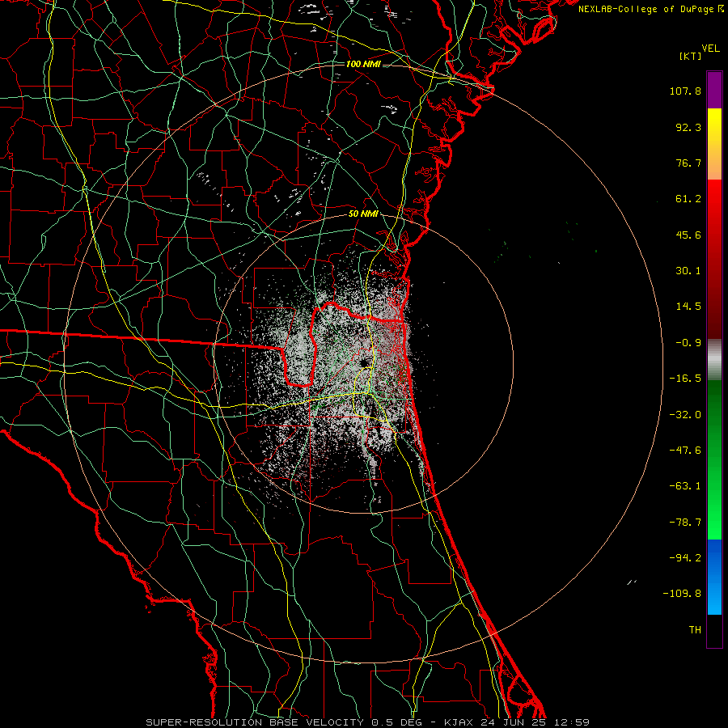Select the -63.1 legend value
This screenshot has height=728, width=728.
tap(685, 486)
